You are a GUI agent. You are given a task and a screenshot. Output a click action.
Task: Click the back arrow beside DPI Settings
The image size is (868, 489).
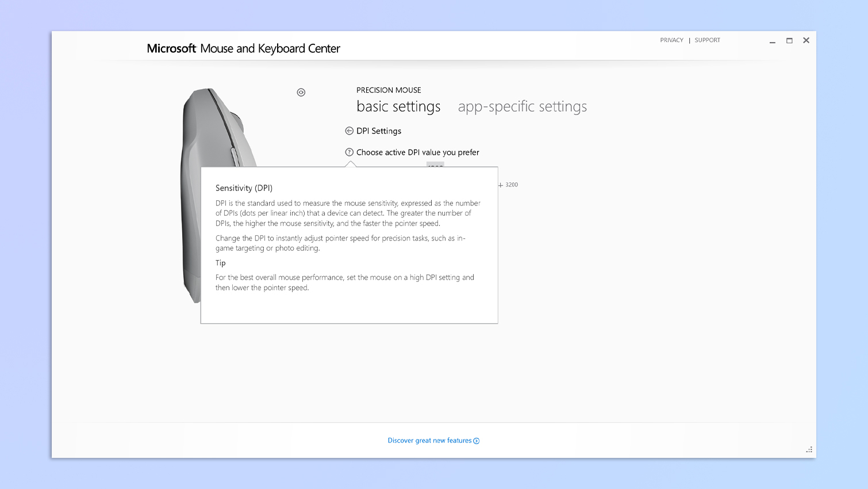(349, 131)
